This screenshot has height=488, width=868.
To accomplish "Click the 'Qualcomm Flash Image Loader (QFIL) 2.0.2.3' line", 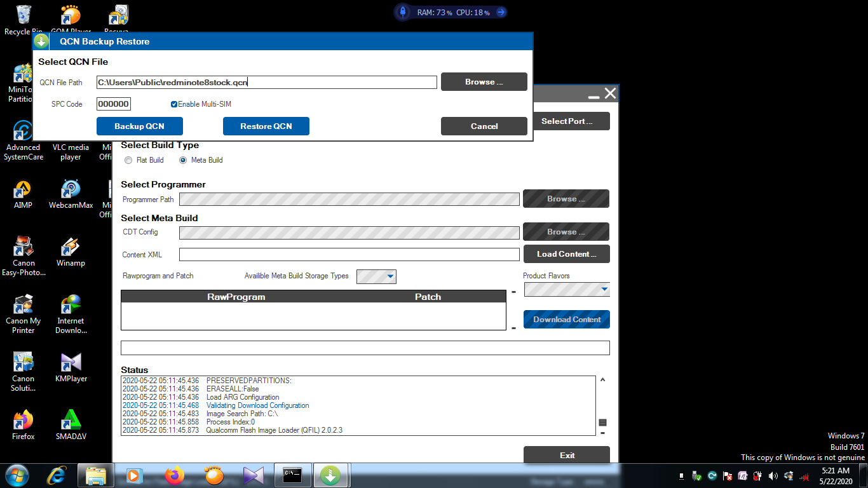I will coord(275,430).
